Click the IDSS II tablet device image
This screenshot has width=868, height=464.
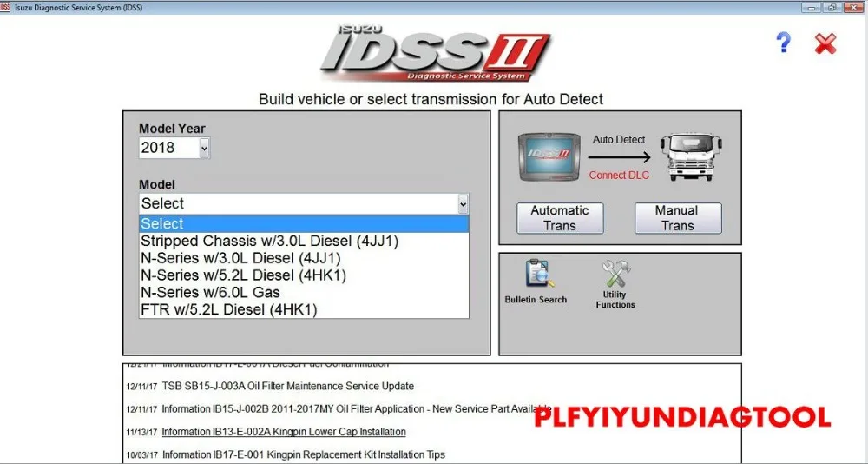pyautogui.click(x=549, y=157)
